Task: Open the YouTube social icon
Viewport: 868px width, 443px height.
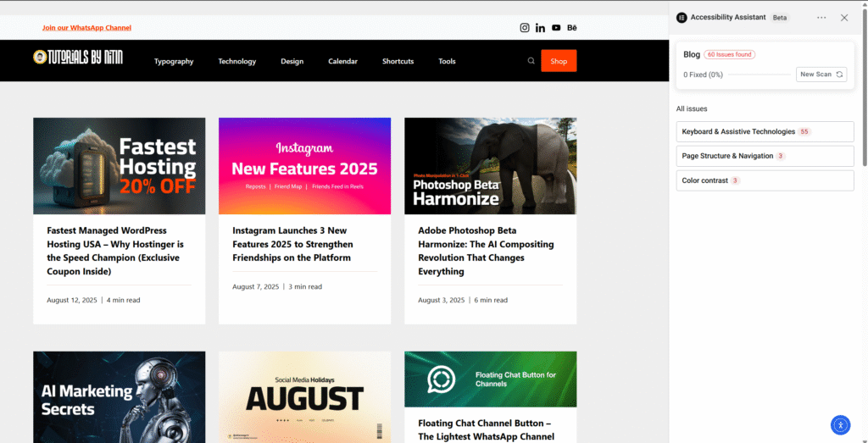Action: click(x=556, y=28)
